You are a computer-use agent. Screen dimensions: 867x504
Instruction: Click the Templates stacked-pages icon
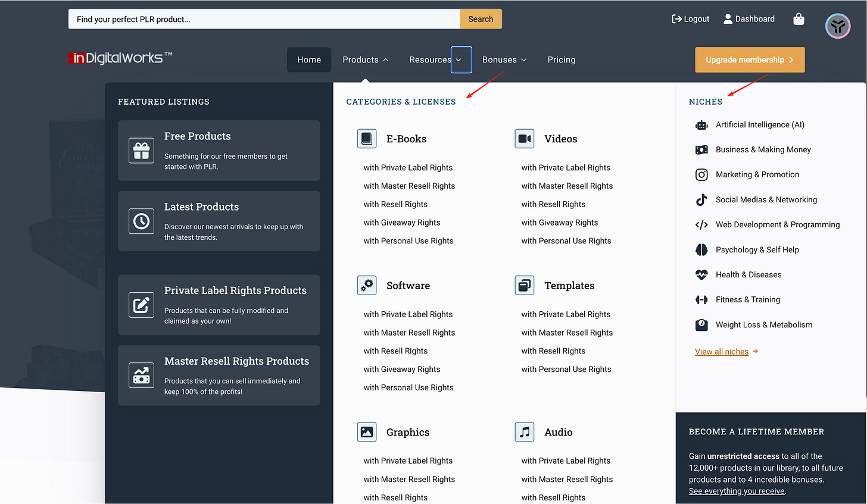525,286
